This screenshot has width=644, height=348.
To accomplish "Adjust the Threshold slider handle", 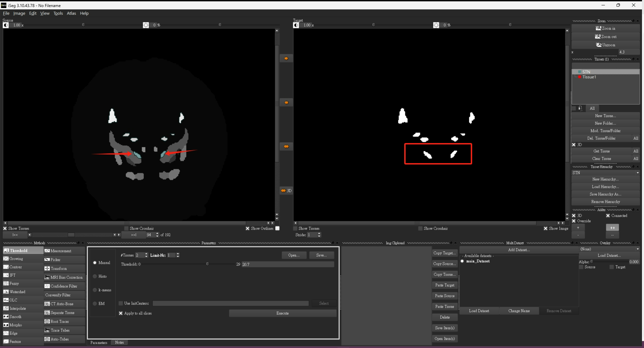I will (x=207, y=264).
